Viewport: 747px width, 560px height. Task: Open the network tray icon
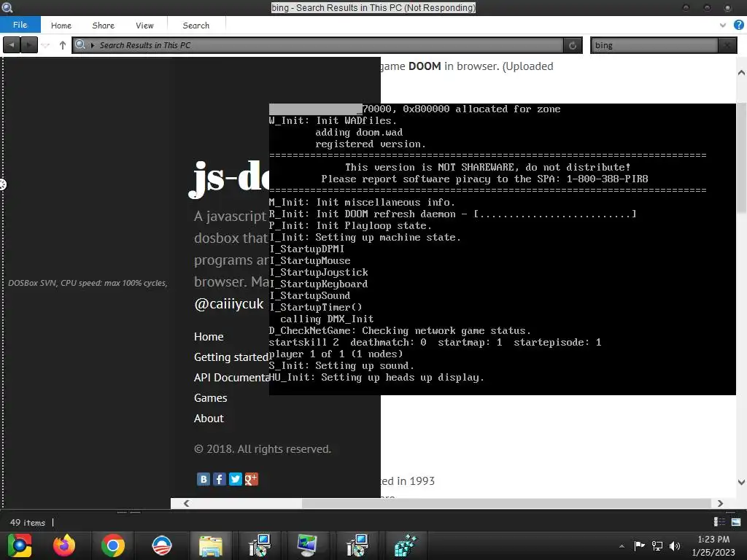coord(657,545)
